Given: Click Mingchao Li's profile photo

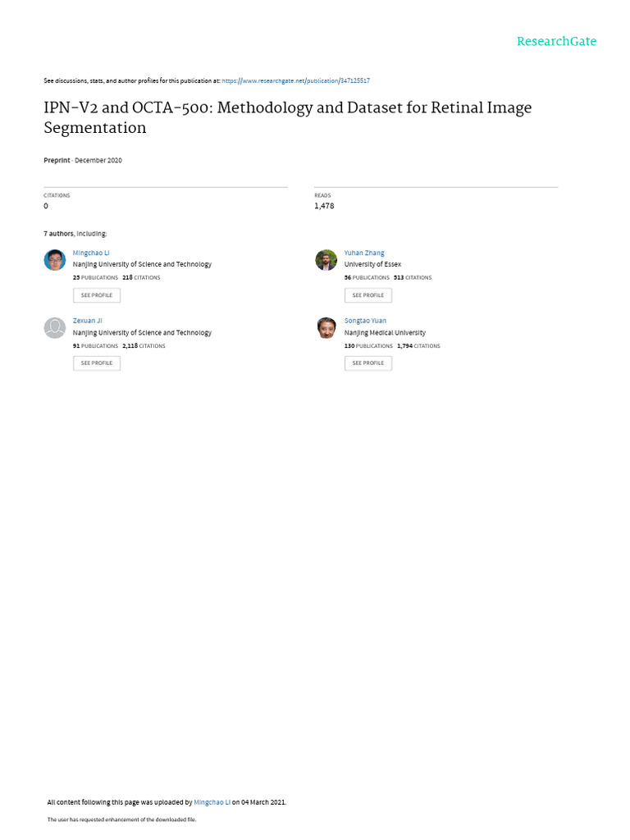Looking at the screenshot, I should click(x=54, y=260).
